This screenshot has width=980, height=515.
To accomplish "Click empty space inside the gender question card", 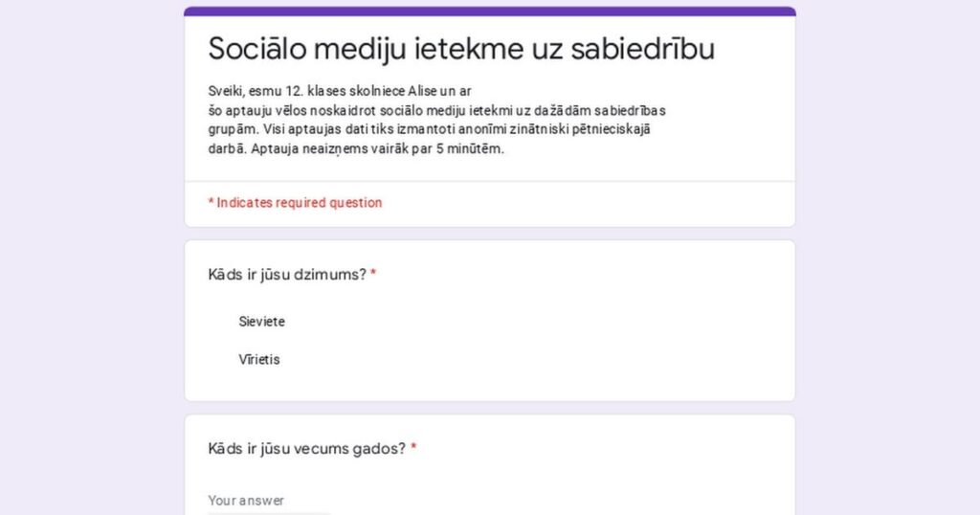I will click(x=563, y=338).
